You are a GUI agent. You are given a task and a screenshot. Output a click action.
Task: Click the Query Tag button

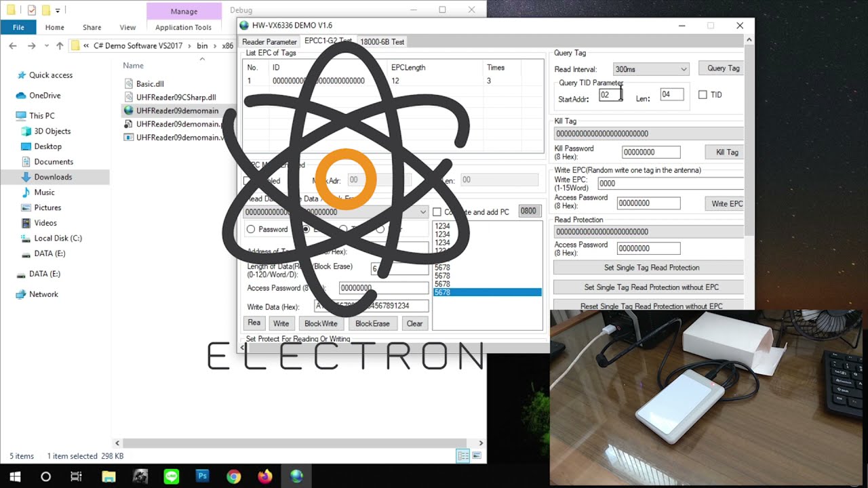click(x=723, y=68)
